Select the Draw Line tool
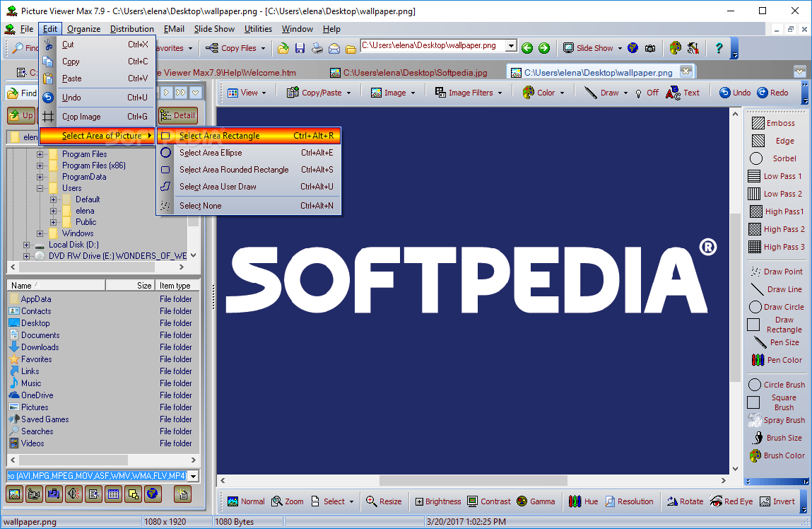 click(x=776, y=289)
